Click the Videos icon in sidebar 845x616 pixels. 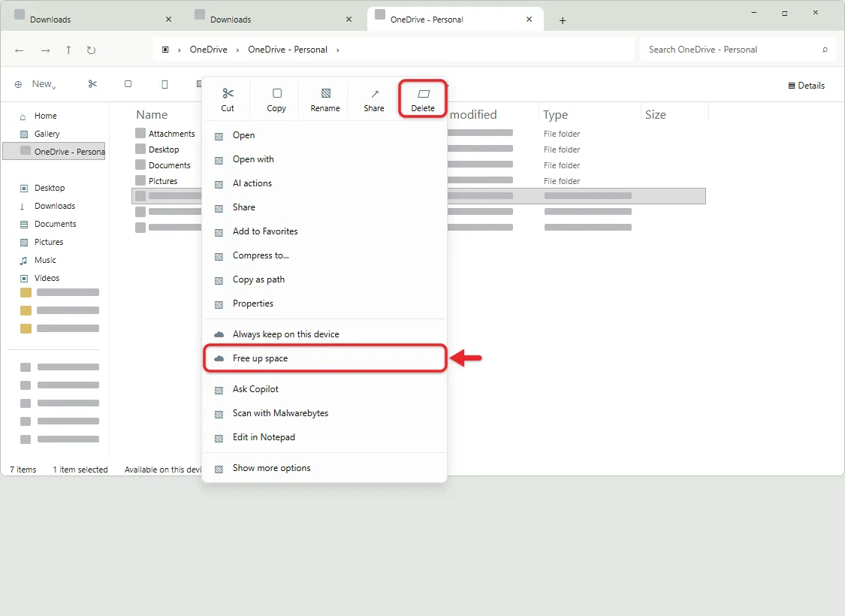pyautogui.click(x=24, y=278)
